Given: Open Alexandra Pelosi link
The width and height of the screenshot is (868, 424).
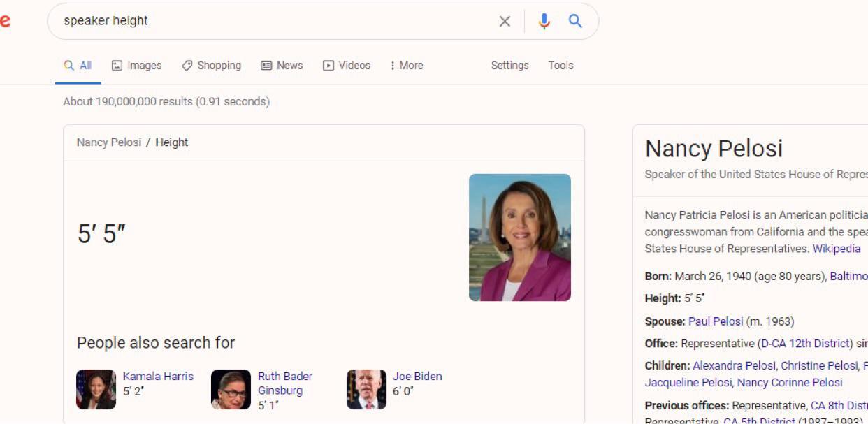Looking at the screenshot, I should (734, 365).
